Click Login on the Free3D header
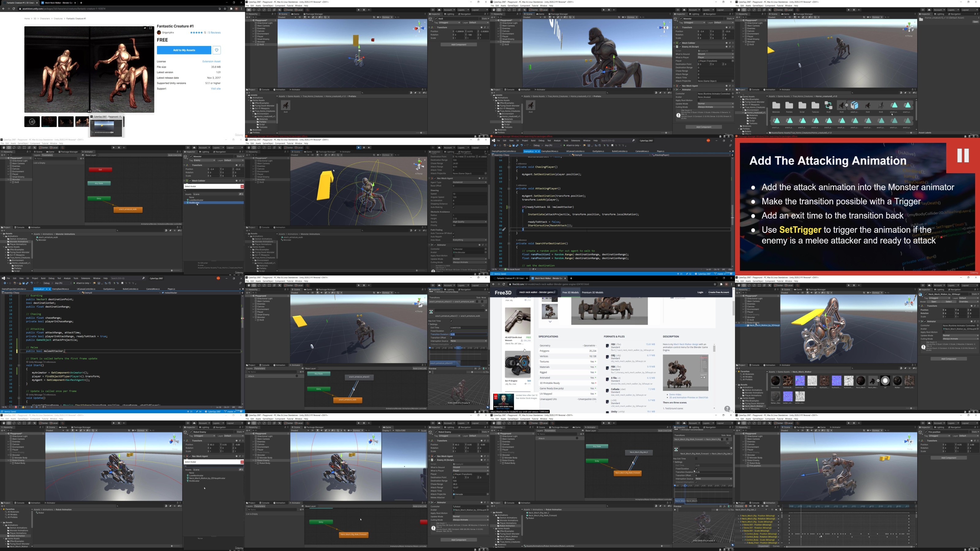980x551 pixels. (x=700, y=292)
